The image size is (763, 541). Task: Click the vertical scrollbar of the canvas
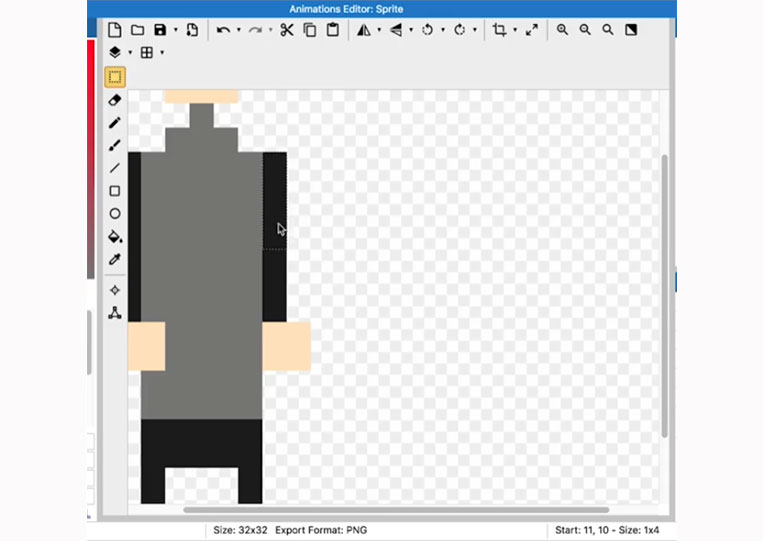coord(664,296)
